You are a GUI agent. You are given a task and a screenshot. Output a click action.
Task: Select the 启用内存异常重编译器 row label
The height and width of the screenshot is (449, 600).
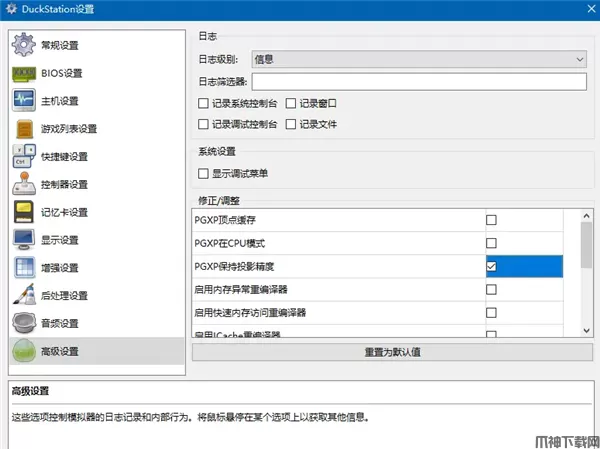click(x=241, y=289)
